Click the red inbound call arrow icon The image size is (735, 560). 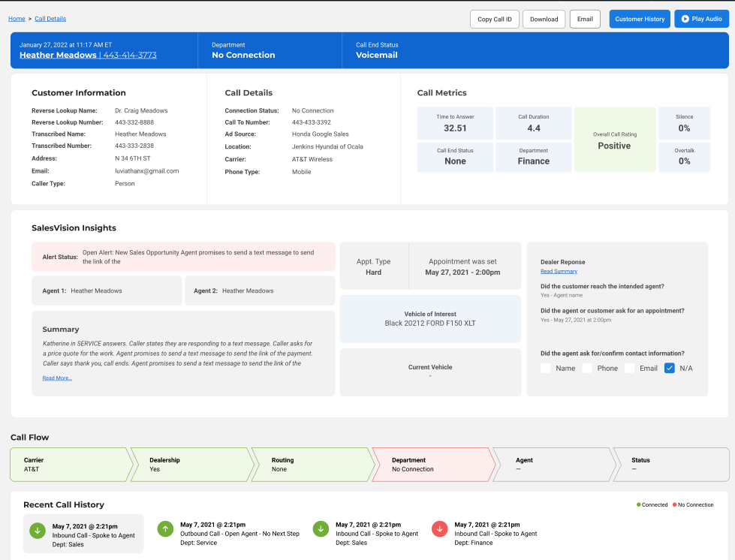(x=441, y=529)
